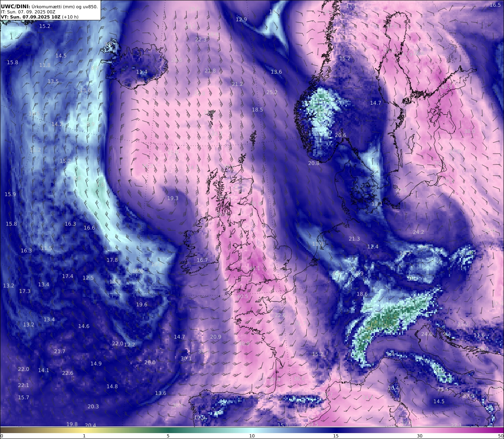Click the map value '17.3'
This screenshot has width=504, height=439.
click(25, 291)
